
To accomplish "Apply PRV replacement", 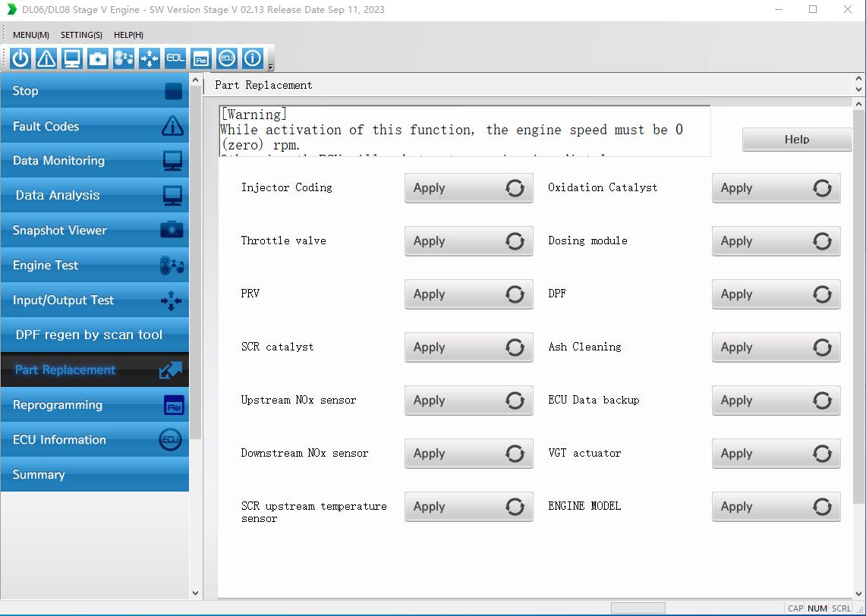I will 469,294.
